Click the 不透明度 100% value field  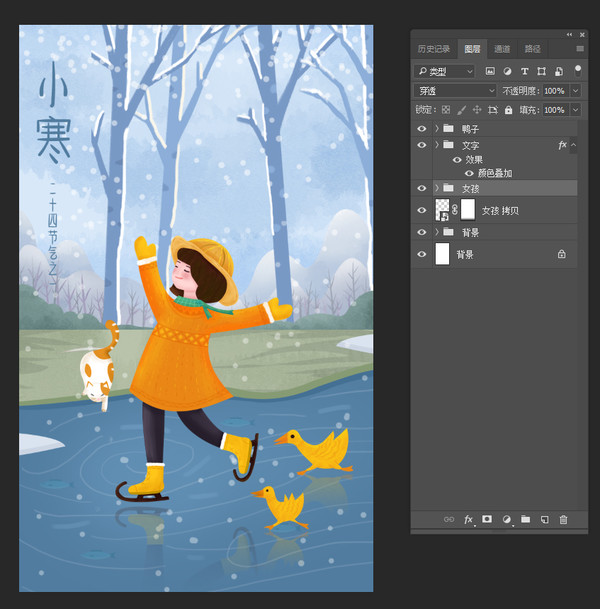[x=556, y=91]
